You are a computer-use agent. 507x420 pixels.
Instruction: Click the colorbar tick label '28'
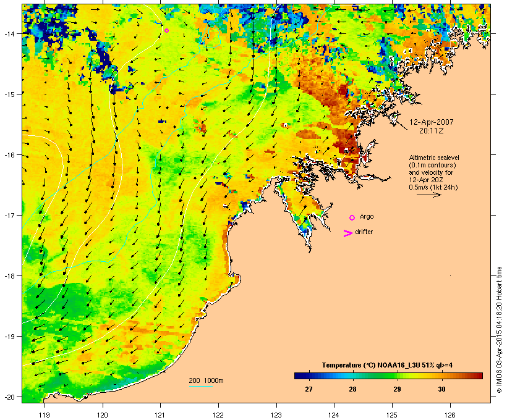[x=353, y=389]
